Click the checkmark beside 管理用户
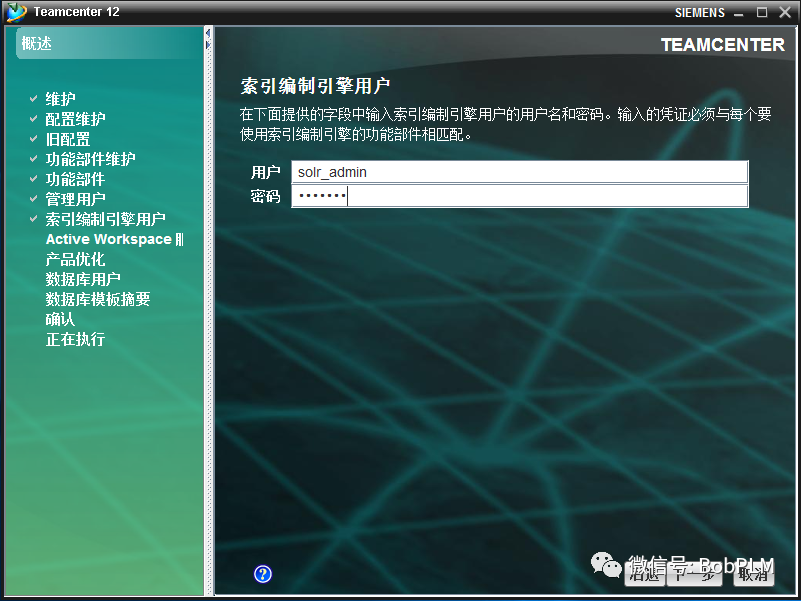This screenshot has width=801, height=601. click(33, 198)
